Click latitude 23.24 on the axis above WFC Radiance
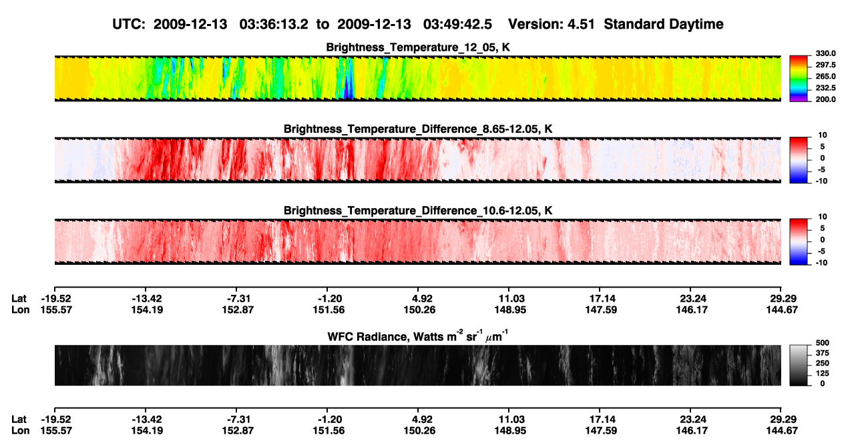This screenshot has width=868, height=445. click(x=692, y=298)
